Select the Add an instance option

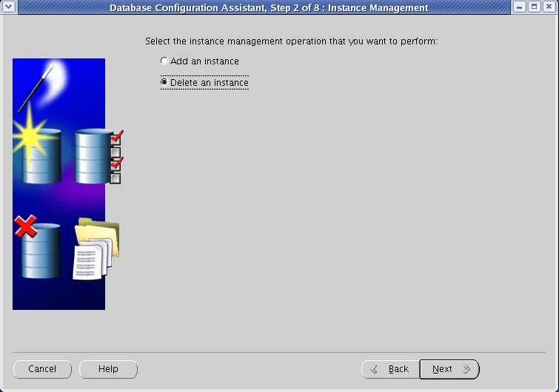(x=200, y=61)
